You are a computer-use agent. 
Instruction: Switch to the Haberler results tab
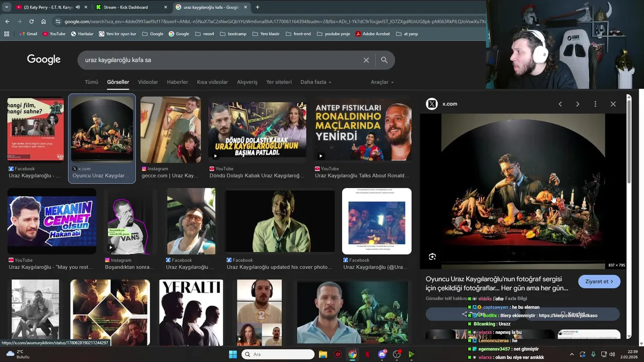(178, 82)
